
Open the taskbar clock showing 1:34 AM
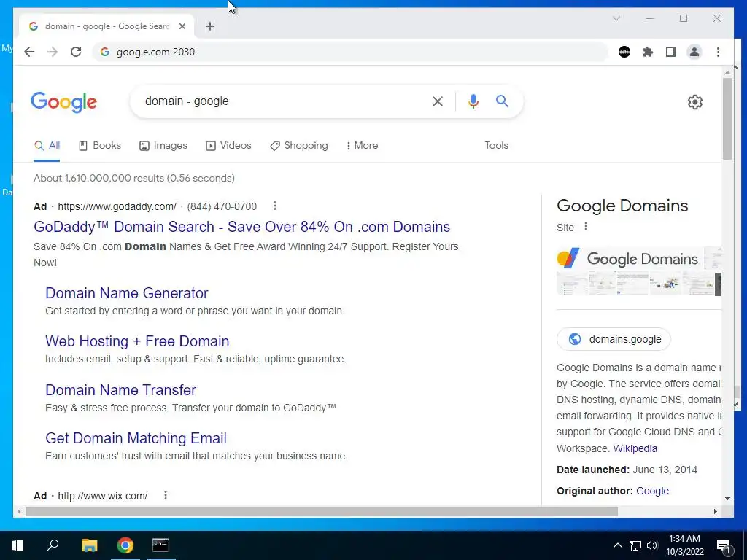pyautogui.click(x=684, y=545)
